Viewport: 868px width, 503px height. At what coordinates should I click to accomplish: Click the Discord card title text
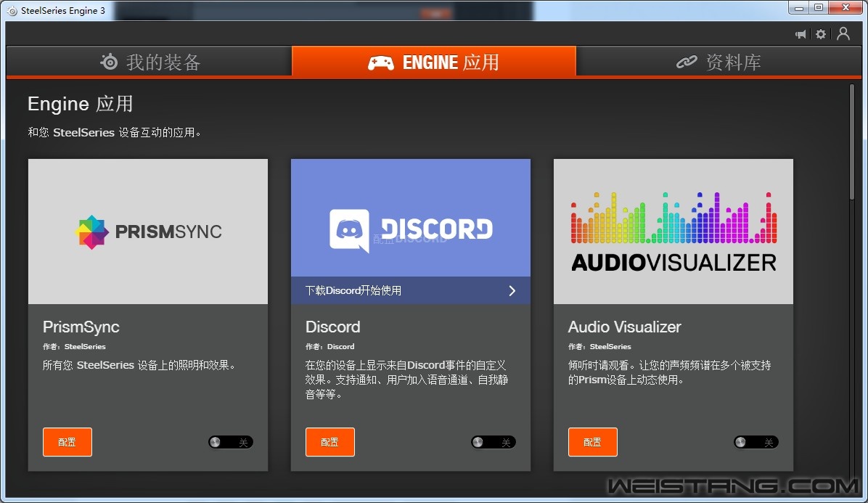click(332, 327)
